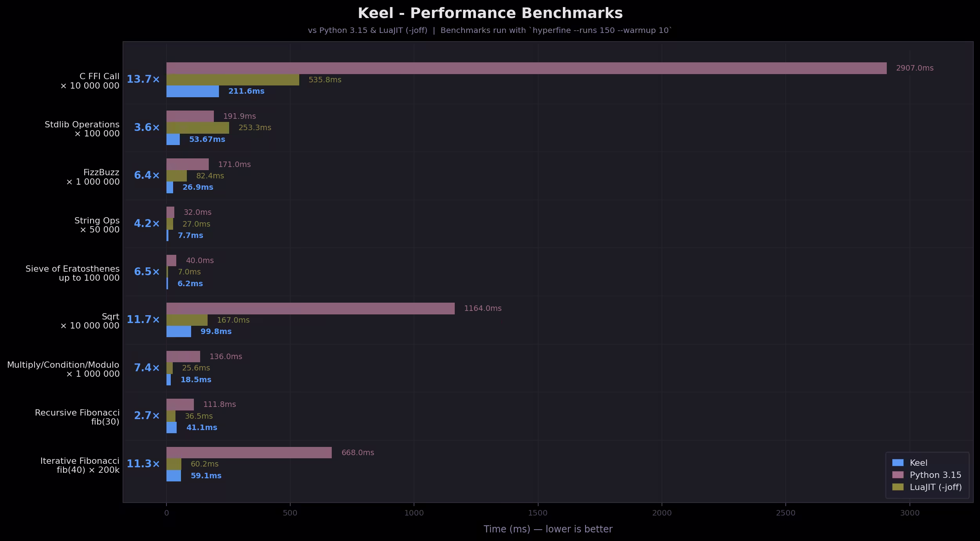
Task: Click the 40.0ms value label
Action: click(200, 261)
